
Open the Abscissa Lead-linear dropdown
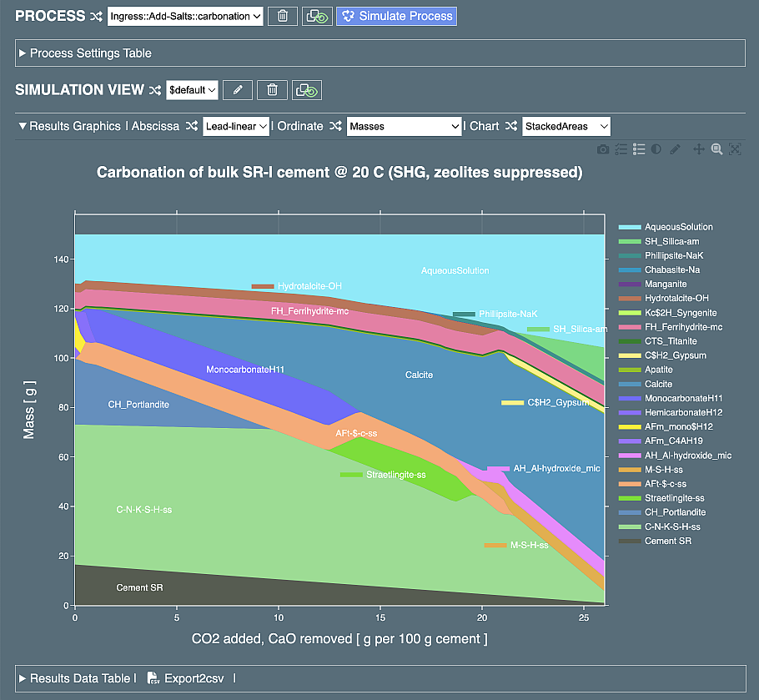click(x=236, y=127)
